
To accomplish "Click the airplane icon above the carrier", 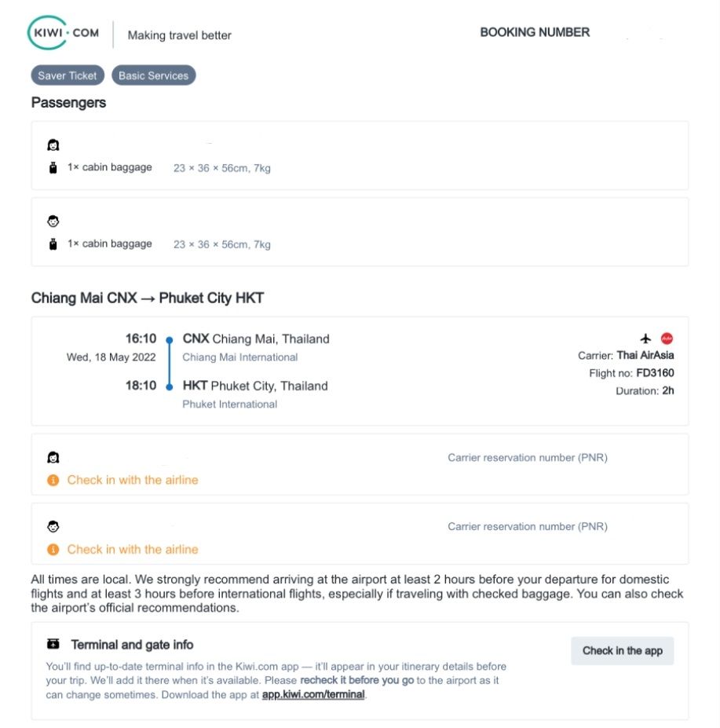I will click(646, 338).
